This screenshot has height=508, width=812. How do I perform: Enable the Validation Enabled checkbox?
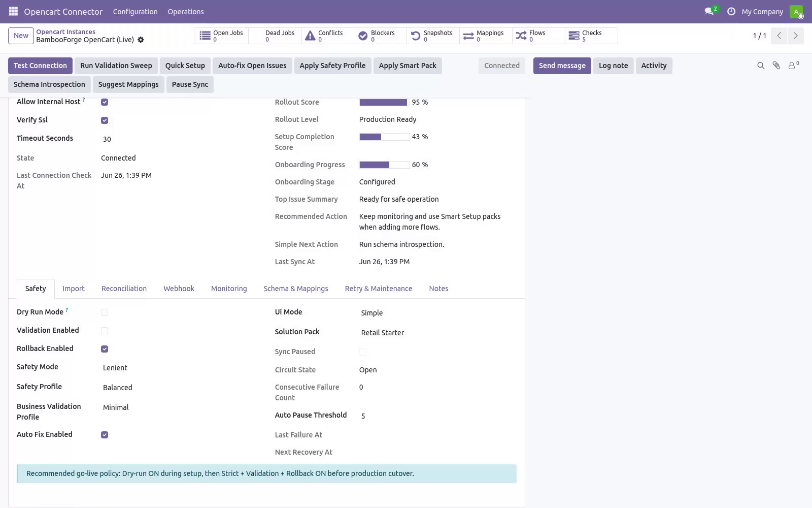(105, 331)
